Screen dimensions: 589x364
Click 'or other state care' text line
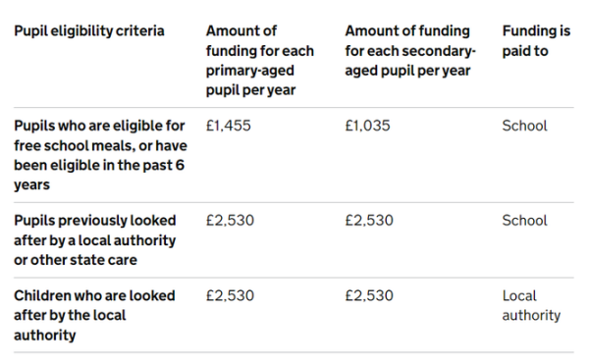[76, 260]
